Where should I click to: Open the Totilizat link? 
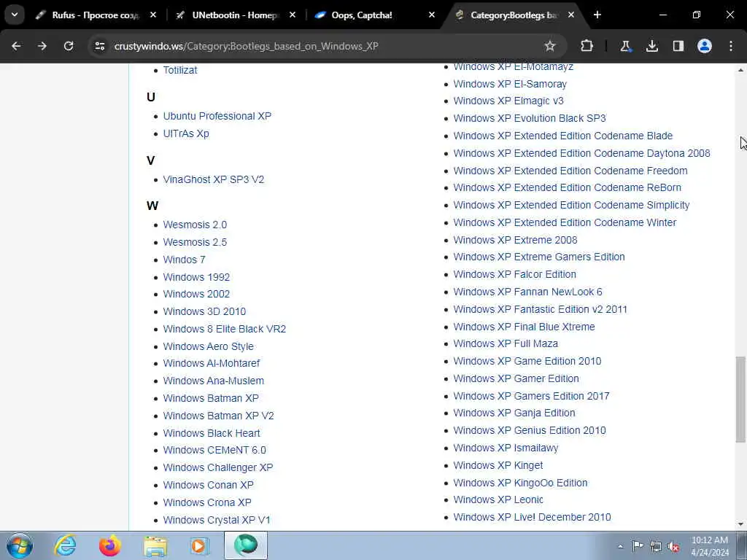tap(180, 70)
